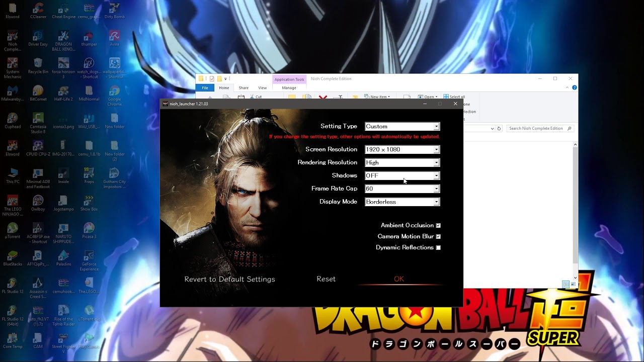
Task: Select CPUID CPU-Z desktop icon
Action: click(x=38, y=148)
